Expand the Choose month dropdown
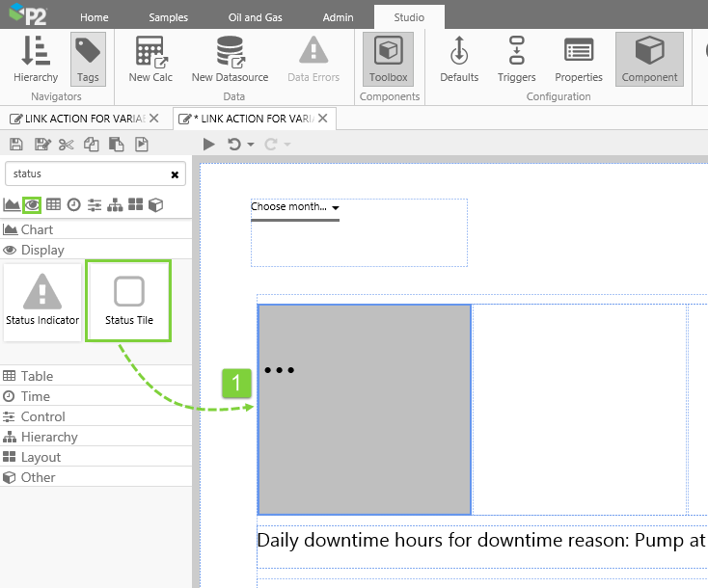 335,207
